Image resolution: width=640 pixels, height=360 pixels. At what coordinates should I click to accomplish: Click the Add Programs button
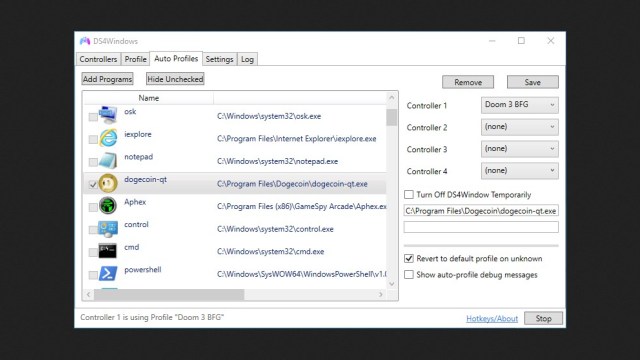coord(107,79)
